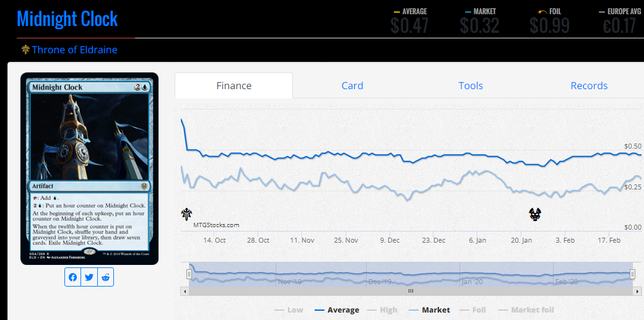Toggle the Foil series in legend
Viewport: 644px width, 320px height.
coord(472,310)
